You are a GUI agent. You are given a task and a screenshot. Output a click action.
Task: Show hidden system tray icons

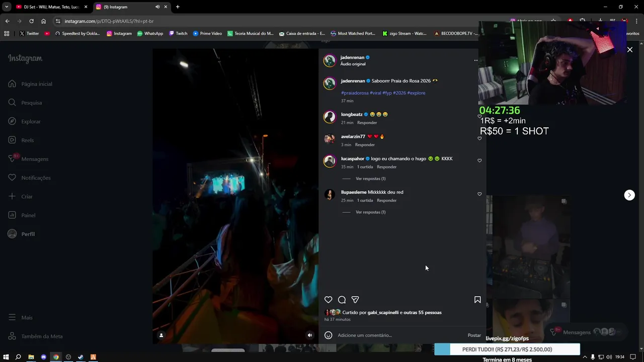(585, 357)
